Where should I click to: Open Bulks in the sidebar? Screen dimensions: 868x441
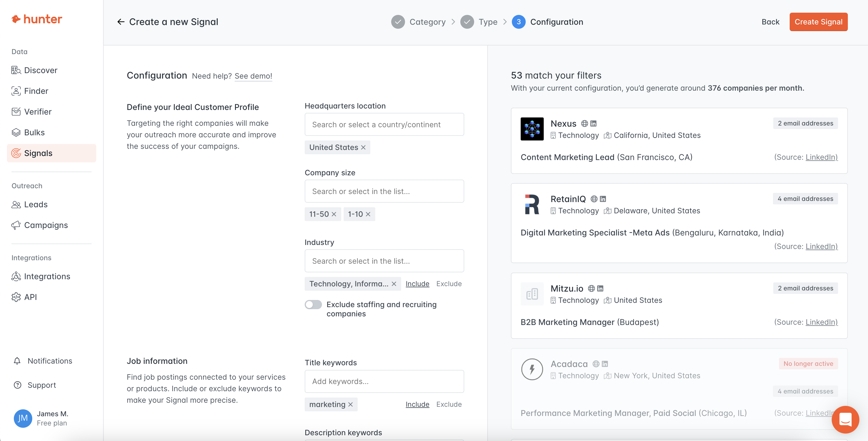pyautogui.click(x=51, y=133)
